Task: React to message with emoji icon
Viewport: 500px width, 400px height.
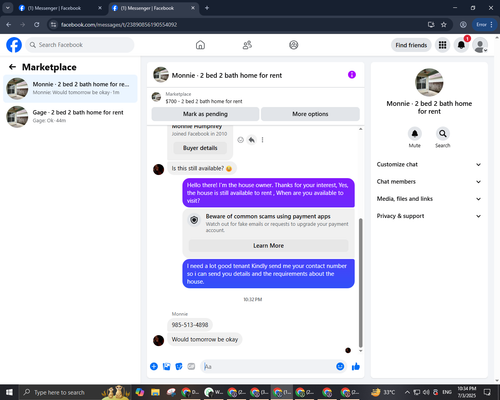Action: (240, 140)
